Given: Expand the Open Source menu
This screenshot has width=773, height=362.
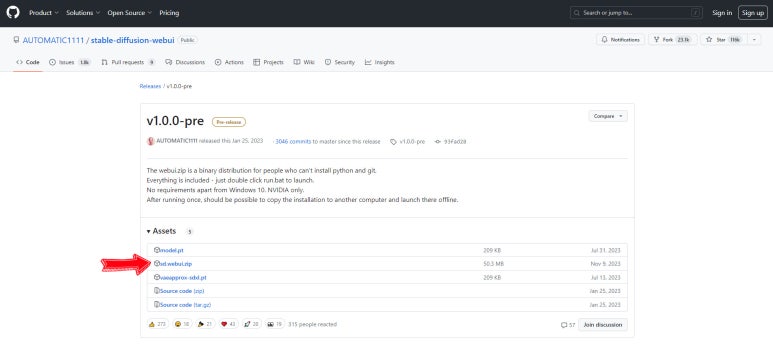Looking at the screenshot, I should point(130,13).
